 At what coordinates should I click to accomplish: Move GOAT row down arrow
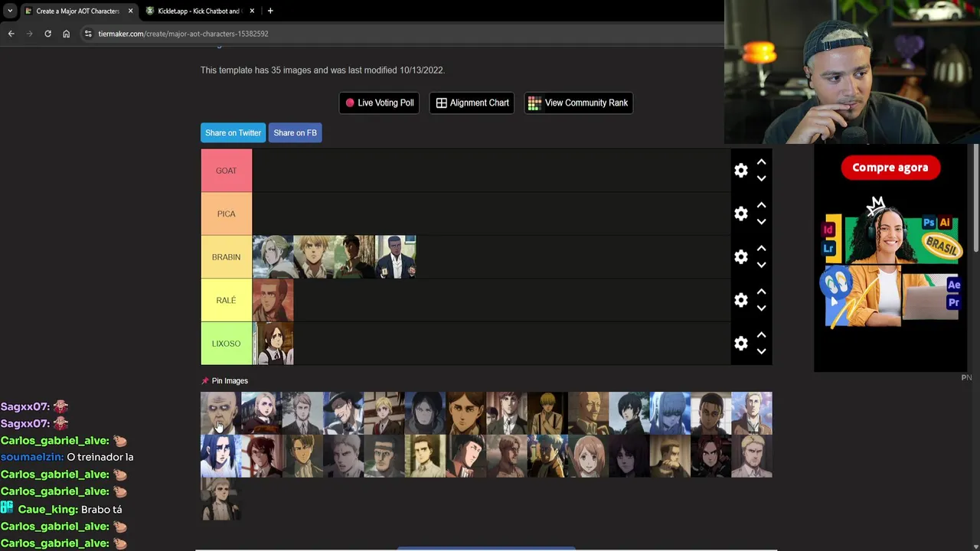[761, 178]
